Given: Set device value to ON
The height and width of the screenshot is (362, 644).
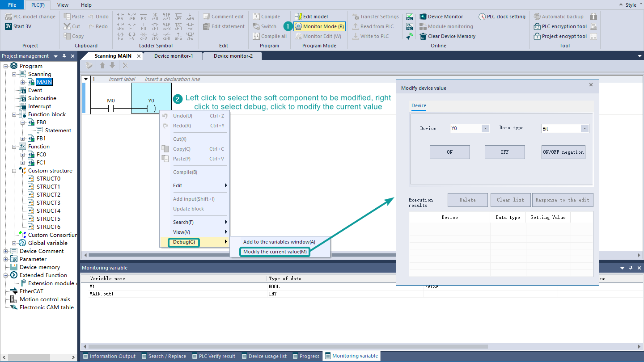Looking at the screenshot, I should click(x=449, y=152).
